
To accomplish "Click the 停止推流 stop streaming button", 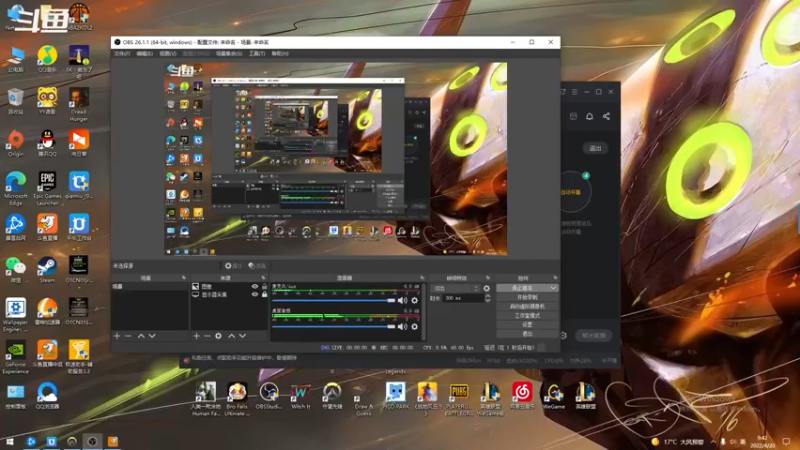I will (x=522, y=288).
